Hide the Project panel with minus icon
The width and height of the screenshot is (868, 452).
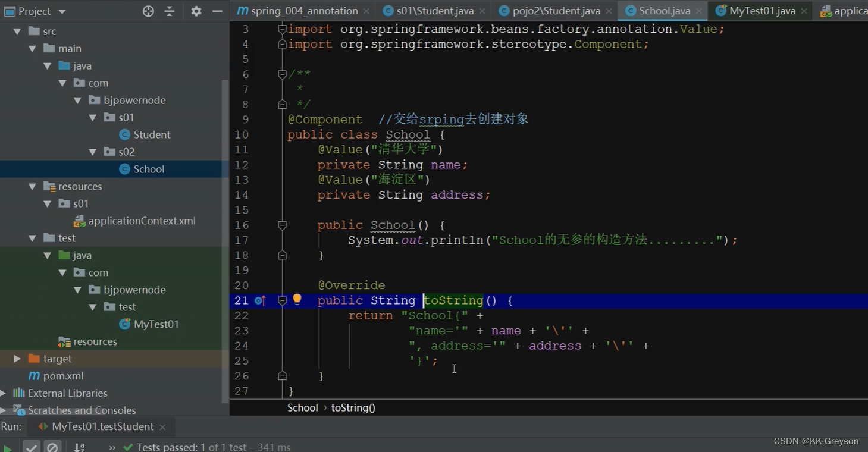(217, 11)
